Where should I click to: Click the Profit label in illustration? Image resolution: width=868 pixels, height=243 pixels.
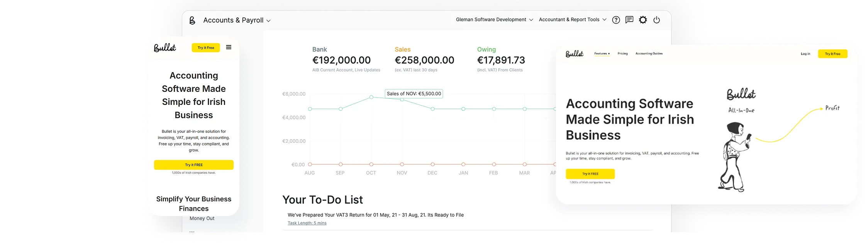(x=832, y=108)
